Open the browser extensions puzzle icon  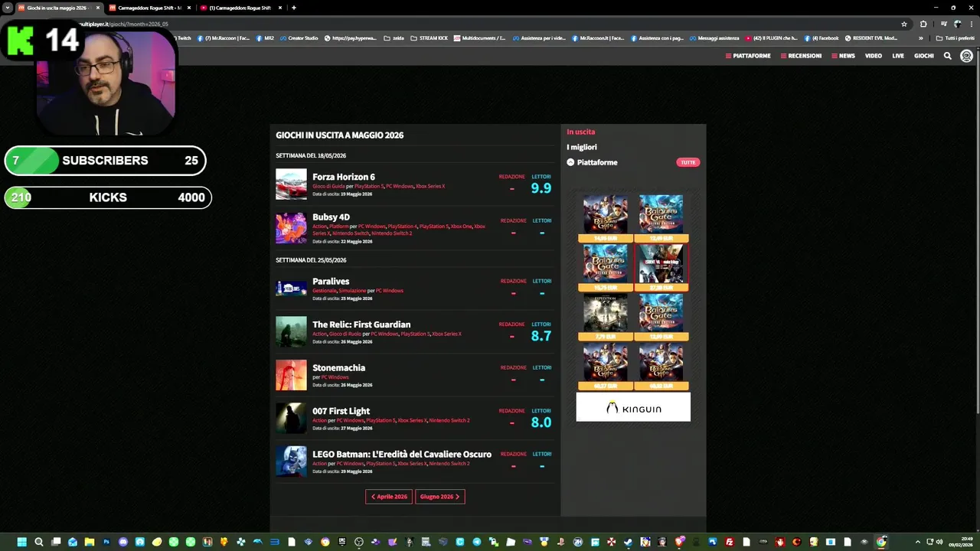pyautogui.click(x=923, y=24)
